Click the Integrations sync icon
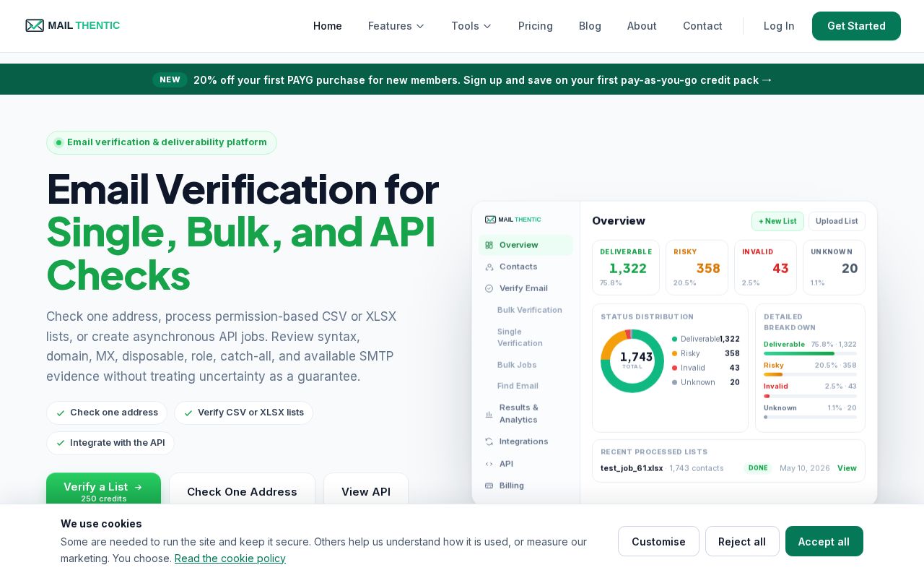924x578 pixels. 489,441
